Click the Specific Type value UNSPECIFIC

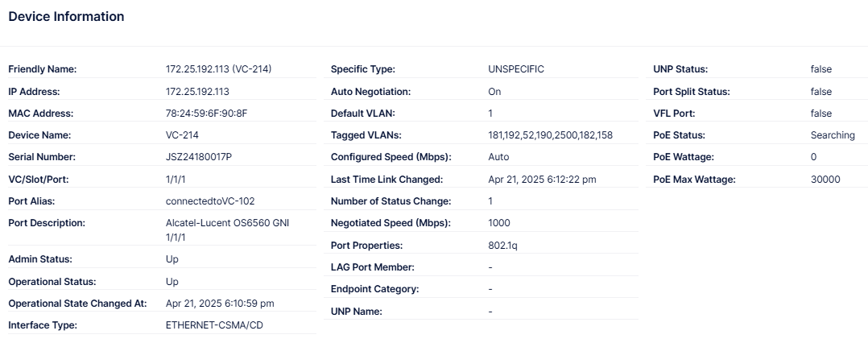coord(516,69)
